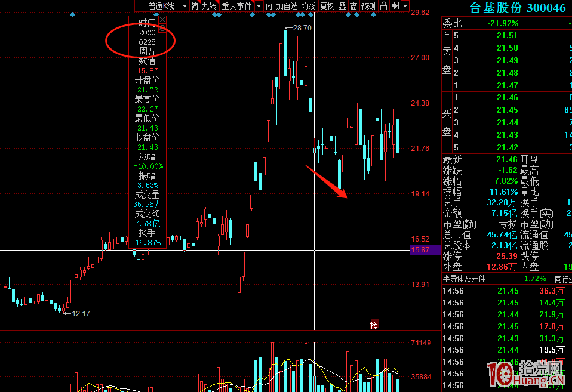
Task: Click the 换手 16.87% value in info panel
Action: coord(148,242)
